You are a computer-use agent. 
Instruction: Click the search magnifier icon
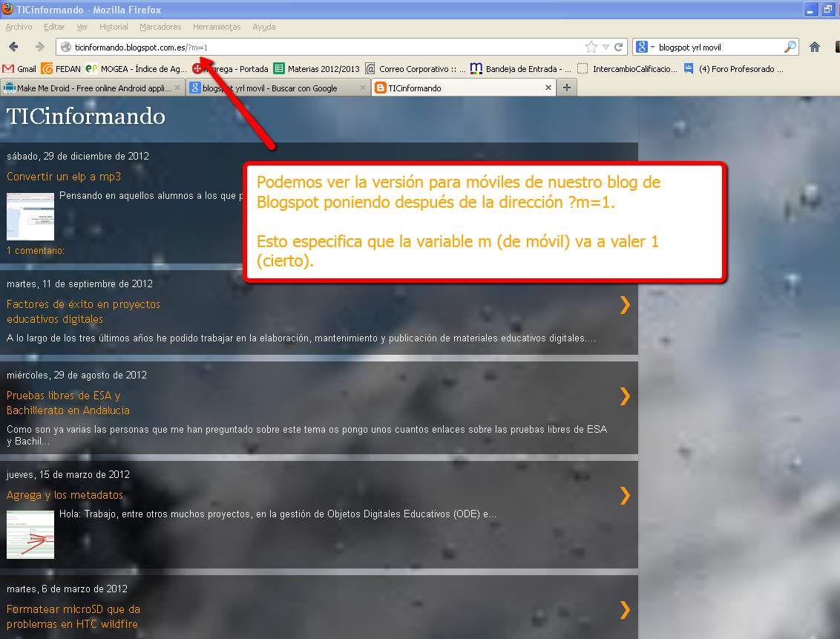(x=790, y=47)
